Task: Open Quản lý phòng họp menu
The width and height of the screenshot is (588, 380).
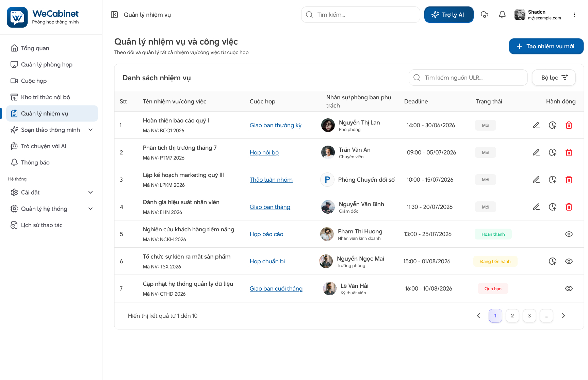Action: coord(52,65)
